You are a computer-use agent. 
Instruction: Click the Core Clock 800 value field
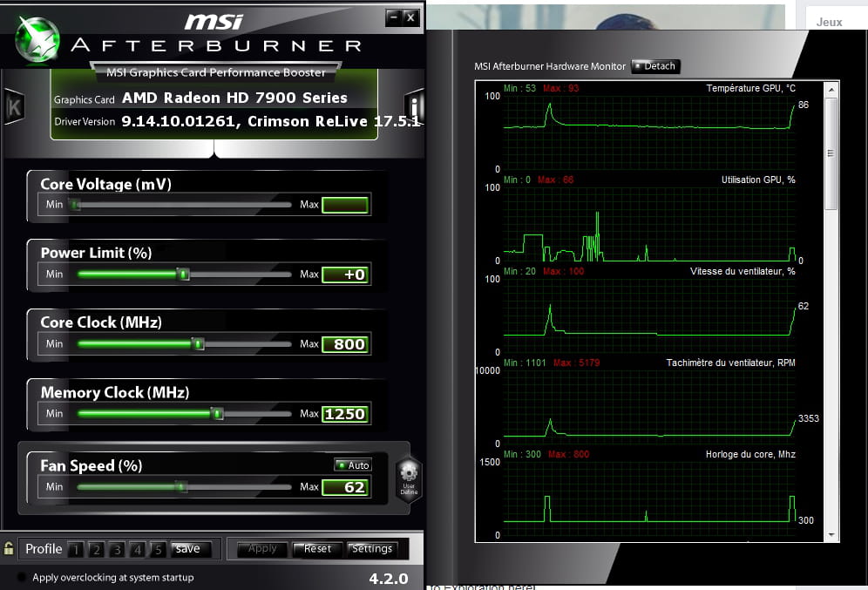345,344
